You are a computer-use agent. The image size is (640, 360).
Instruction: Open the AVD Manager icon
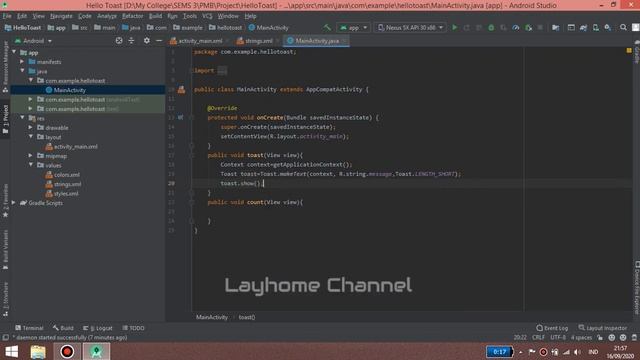596,28
